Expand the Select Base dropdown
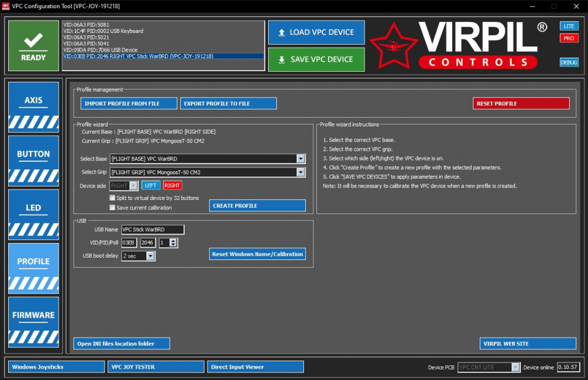The image size is (588, 380). [300, 159]
